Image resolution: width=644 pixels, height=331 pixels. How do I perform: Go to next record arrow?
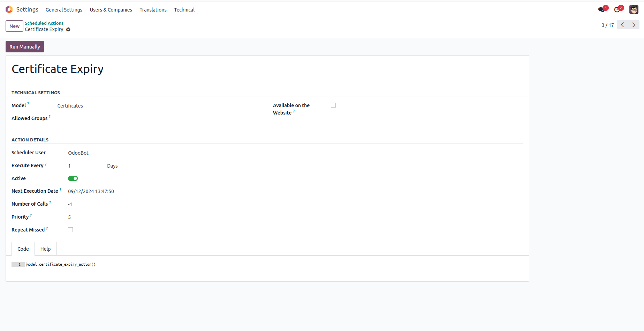634,25
